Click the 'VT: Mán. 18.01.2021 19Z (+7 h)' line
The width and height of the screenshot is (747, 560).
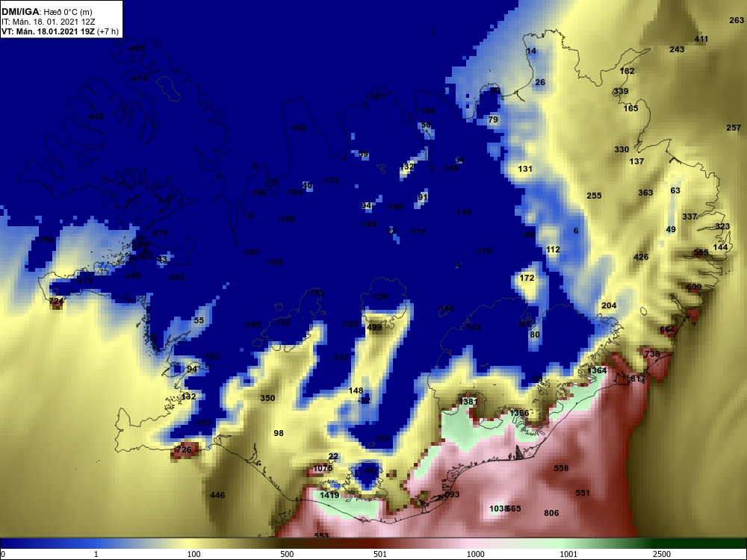(x=60, y=31)
